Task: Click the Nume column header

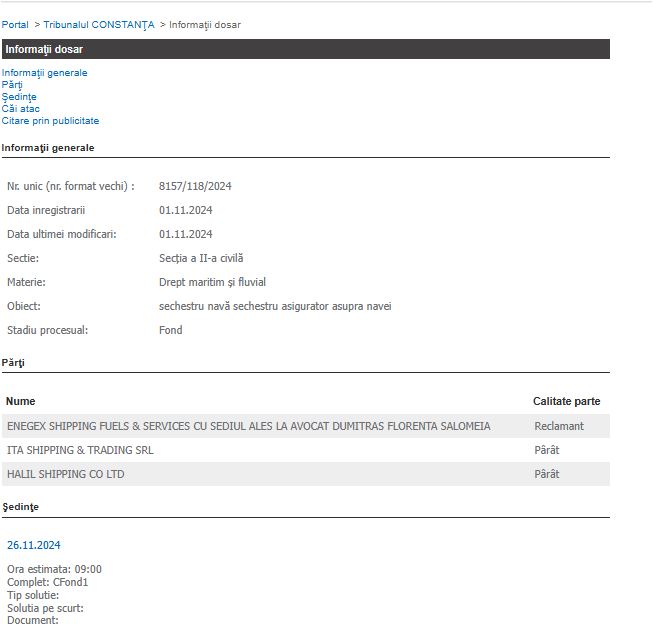Action: (20, 401)
